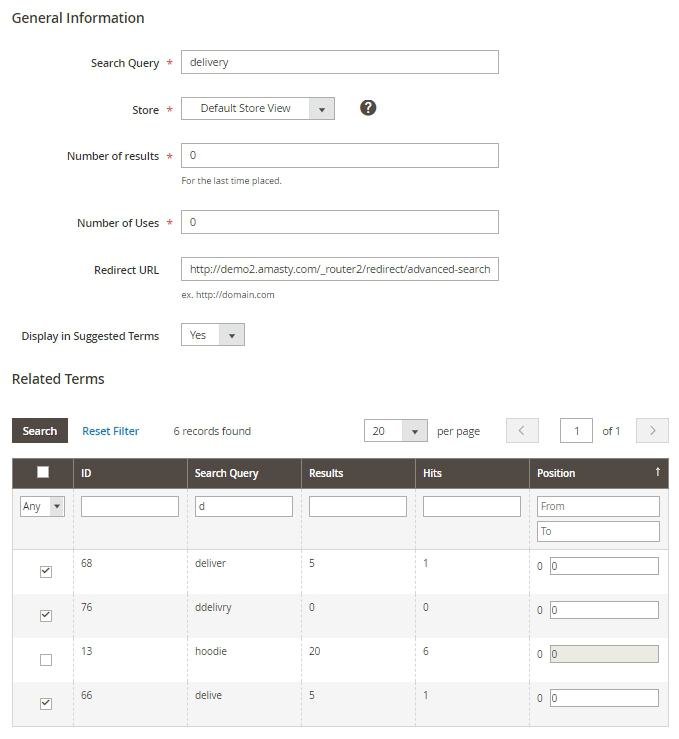The width and height of the screenshot is (679, 739).
Task: Click the Redirect URL input field
Action: (339, 269)
